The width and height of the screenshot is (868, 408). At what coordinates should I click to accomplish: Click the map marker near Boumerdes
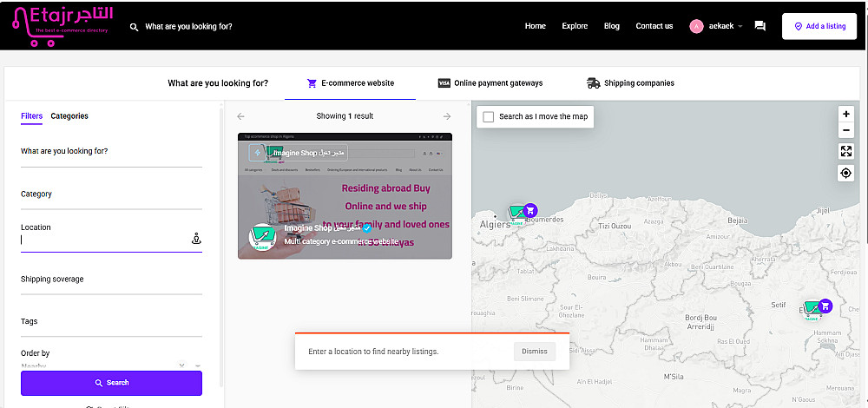click(523, 213)
